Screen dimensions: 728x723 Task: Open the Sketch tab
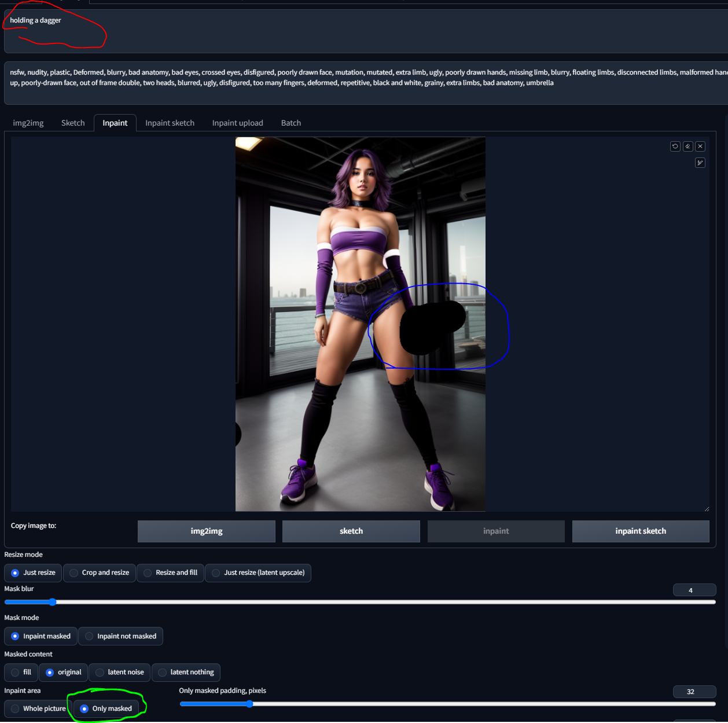(73, 123)
